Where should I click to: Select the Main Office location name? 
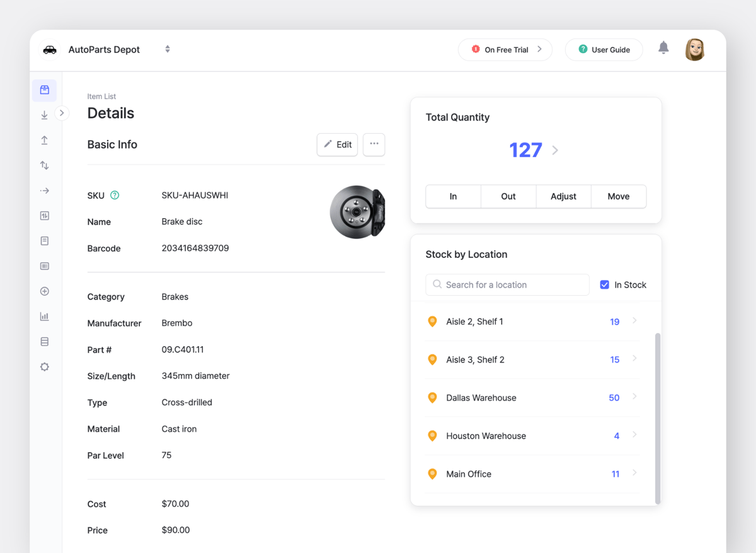click(x=469, y=474)
